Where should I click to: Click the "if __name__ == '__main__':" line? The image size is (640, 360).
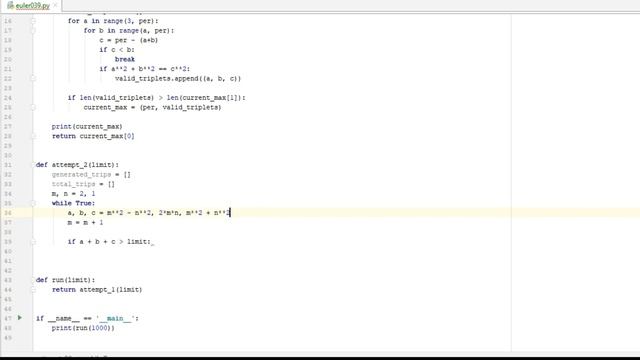coord(87,318)
